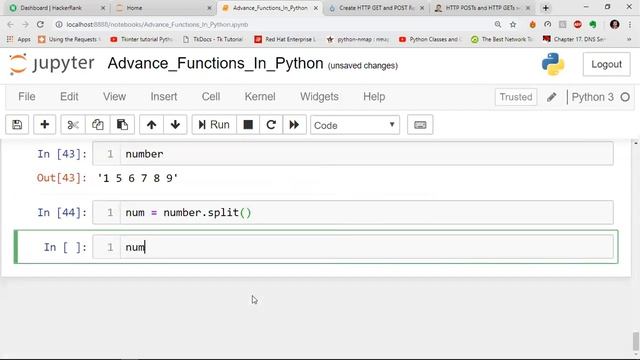Show more bookmarks chevron
640x360 pixels.
pos(629,39)
